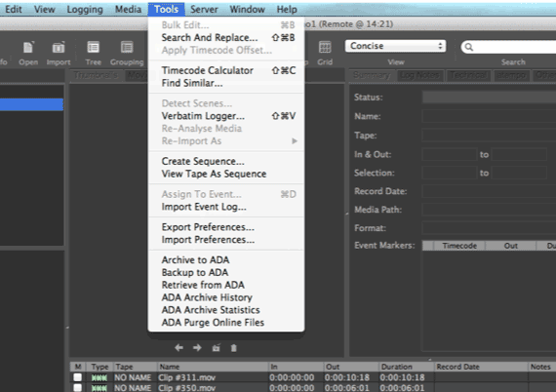Switch to the Log Notes tab
This screenshot has height=392, width=556.
click(x=419, y=75)
